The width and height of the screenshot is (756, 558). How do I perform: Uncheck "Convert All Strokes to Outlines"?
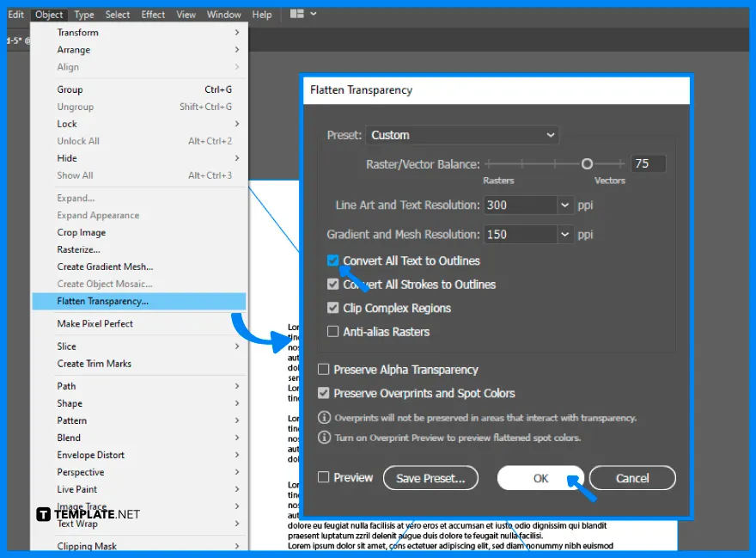[x=332, y=285]
